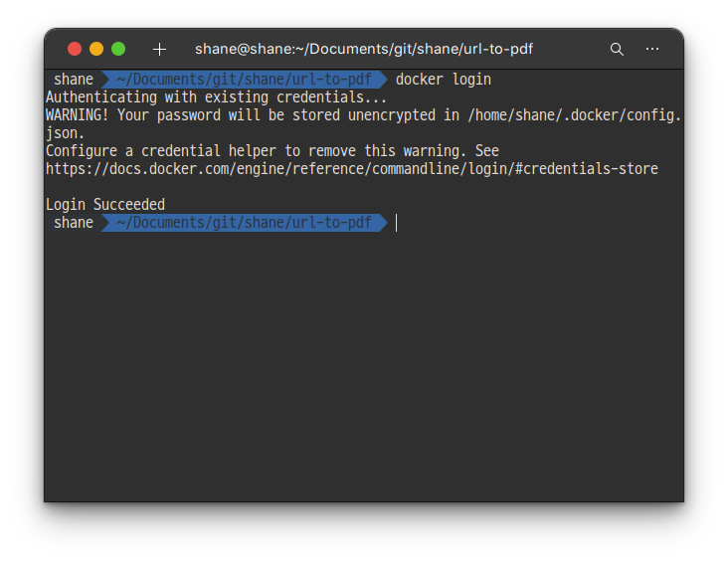Focus the cursor at the empty prompt
Screen dimensions: 728x562
click(397, 223)
